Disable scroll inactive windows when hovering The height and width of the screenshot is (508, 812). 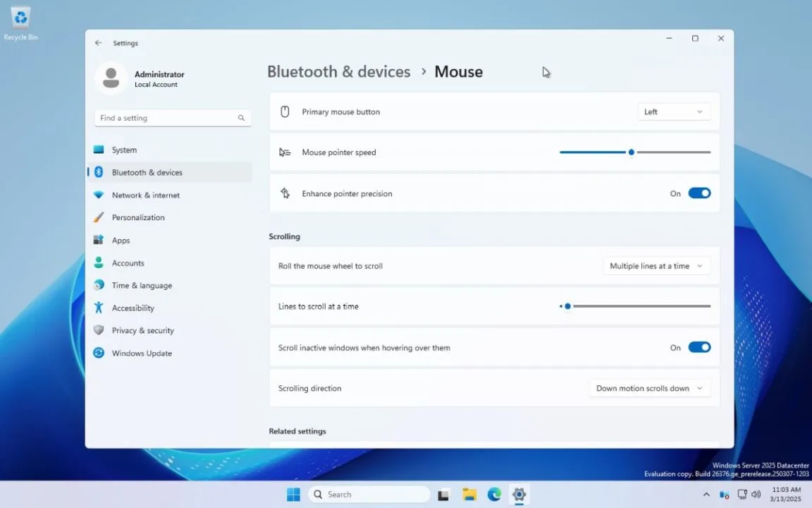pyautogui.click(x=699, y=347)
